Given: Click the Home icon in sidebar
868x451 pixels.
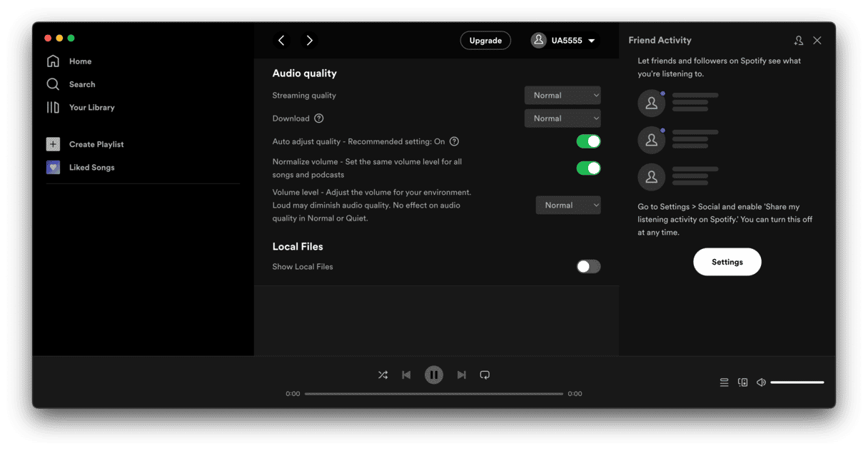Looking at the screenshot, I should pos(53,61).
